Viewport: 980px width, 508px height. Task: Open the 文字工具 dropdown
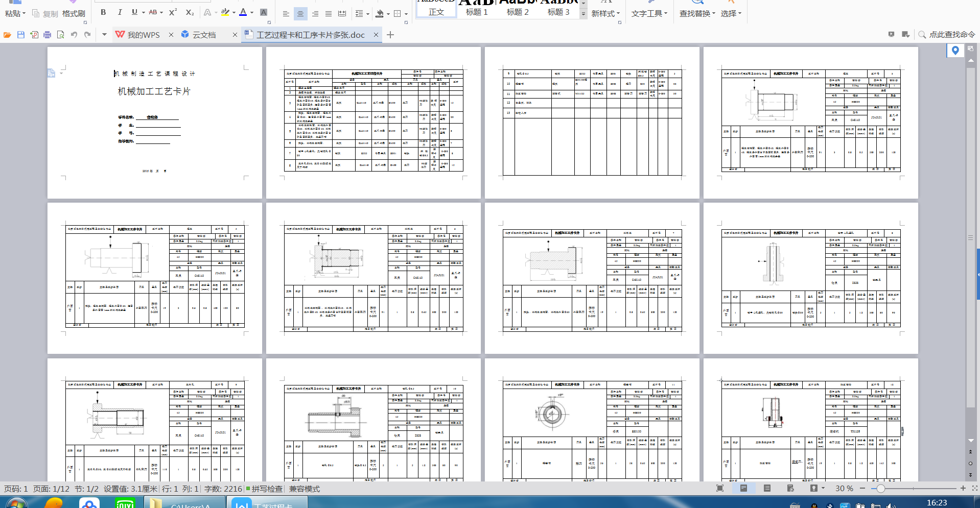point(649,14)
